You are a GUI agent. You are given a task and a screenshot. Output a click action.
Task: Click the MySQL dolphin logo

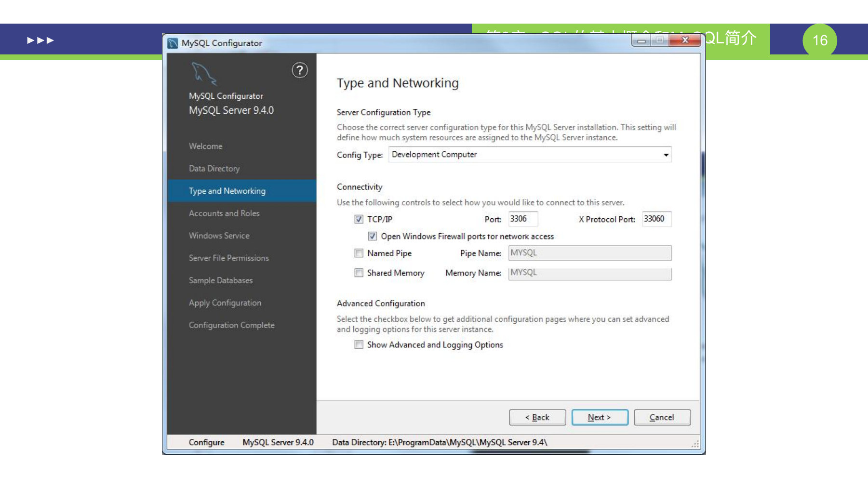click(204, 74)
